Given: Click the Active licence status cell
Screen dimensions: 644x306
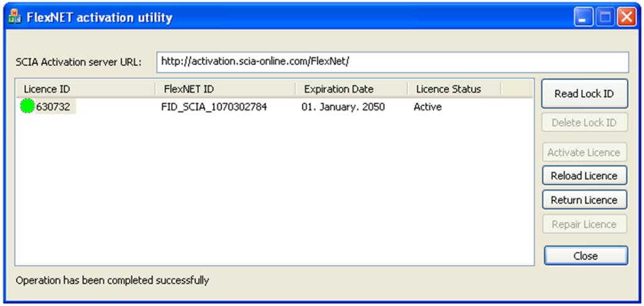Looking at the screenshot, I should (x=428, y=107).
